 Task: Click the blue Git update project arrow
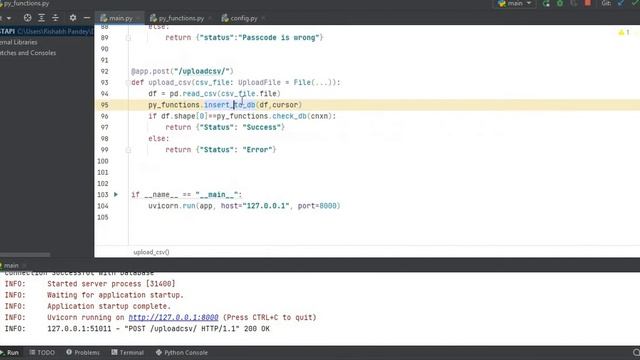pos(621,3)
